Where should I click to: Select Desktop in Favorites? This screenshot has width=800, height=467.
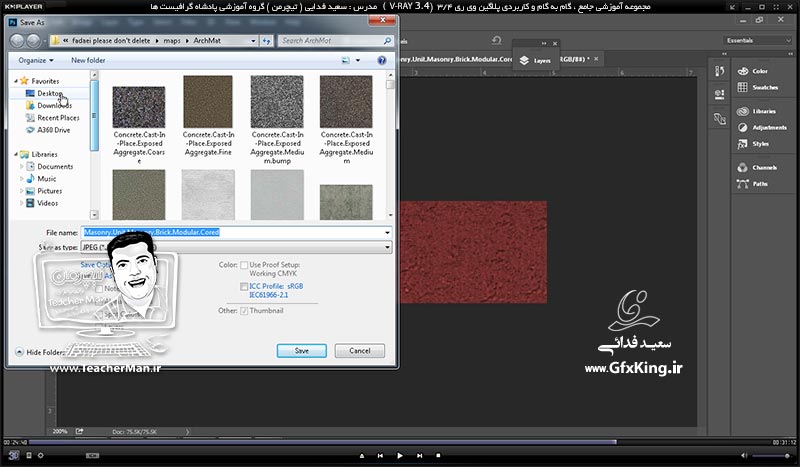(x=50, y=93)
